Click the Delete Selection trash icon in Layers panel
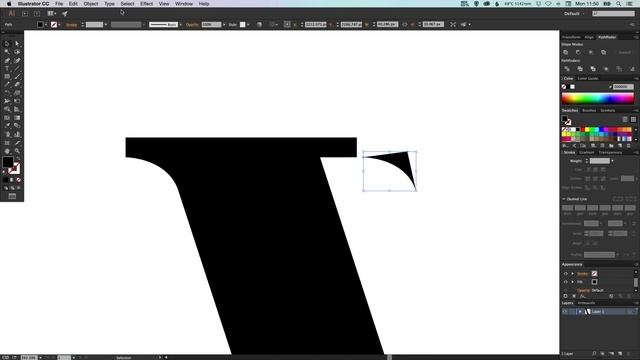The height and width of the screenshot is (360, 640). 629,354
